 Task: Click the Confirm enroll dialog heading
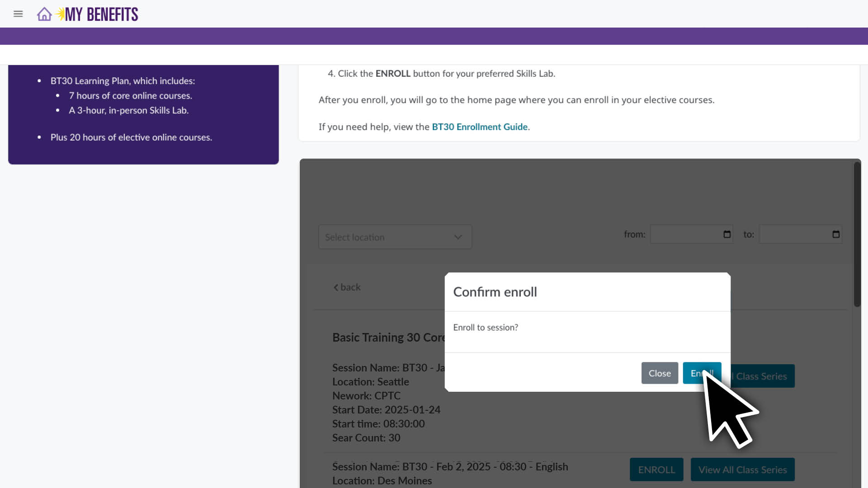[x=495, y=292]
